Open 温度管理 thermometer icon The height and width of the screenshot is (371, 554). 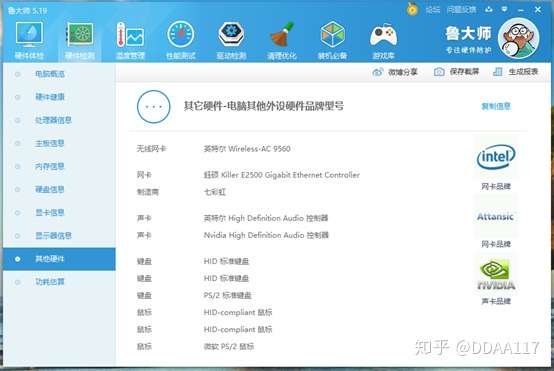[x=130, y=34]
